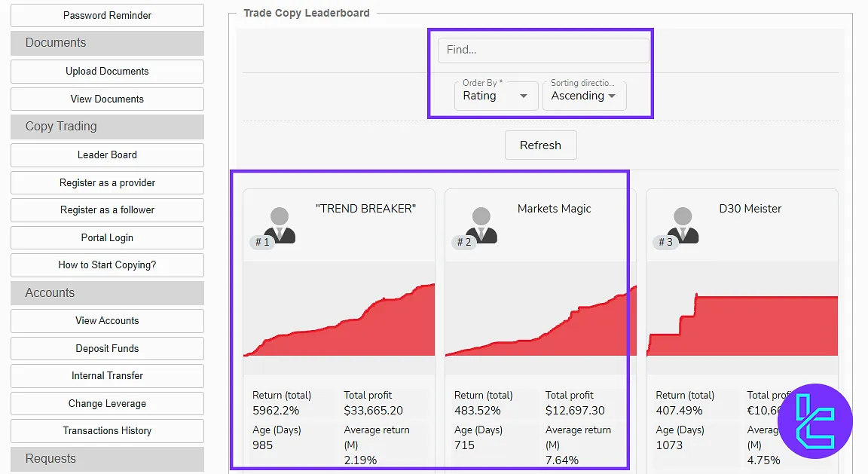Click the #2 rank badge
Image resolution: width=868 pixels, height=474 pixels.
pyautogui.click(x=464, y=242)
